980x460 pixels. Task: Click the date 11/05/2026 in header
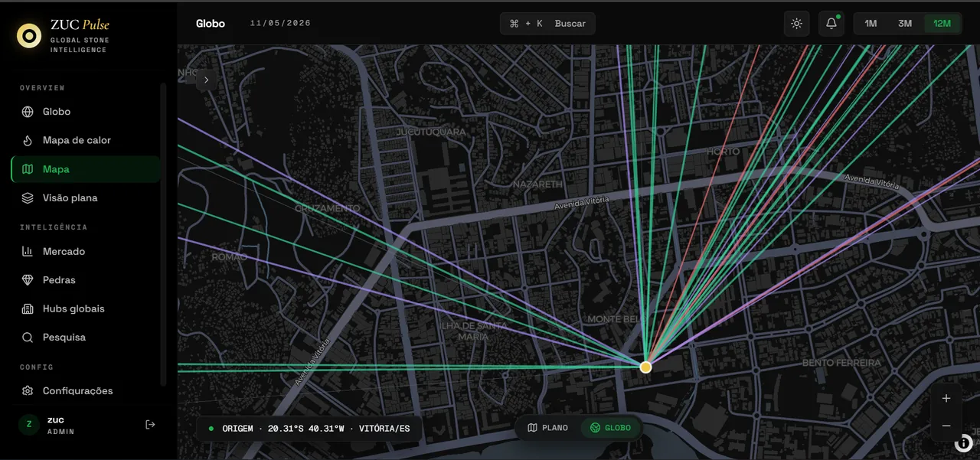pos(280,24)
